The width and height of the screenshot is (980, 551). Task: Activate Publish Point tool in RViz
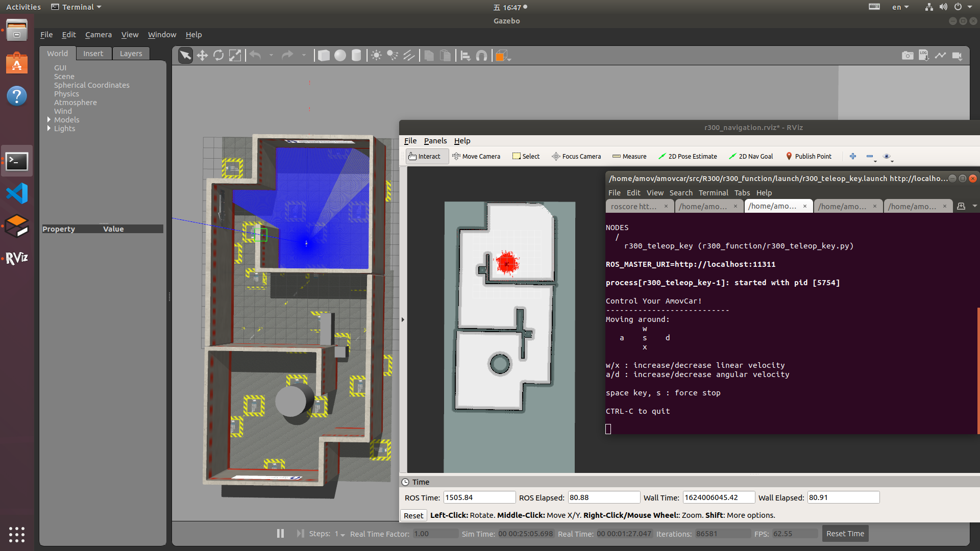808,156
